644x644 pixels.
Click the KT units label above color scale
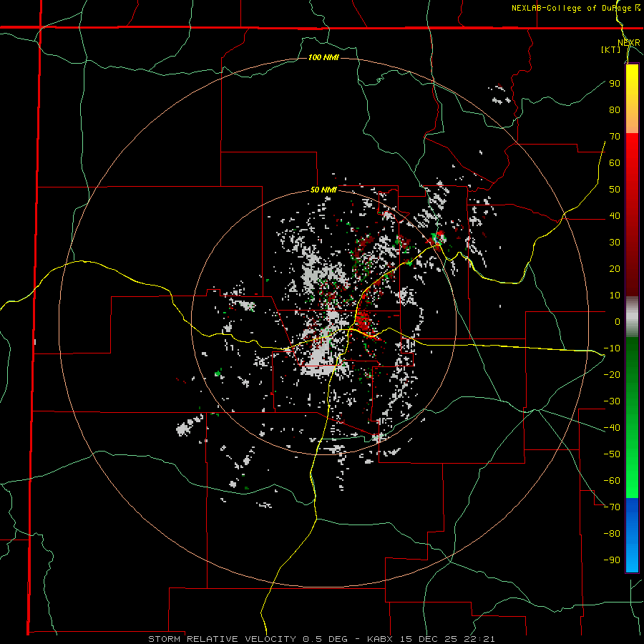click(x=611, y=49)
